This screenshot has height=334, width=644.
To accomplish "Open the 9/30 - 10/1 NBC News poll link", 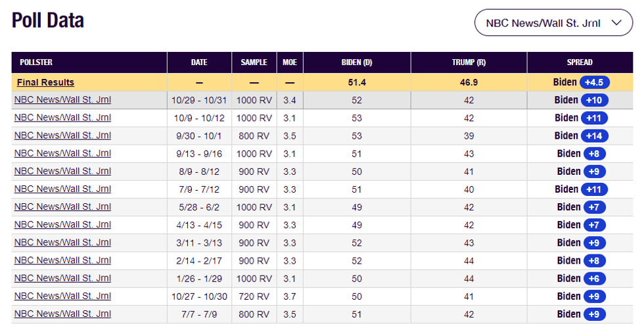I will (62, 135).
